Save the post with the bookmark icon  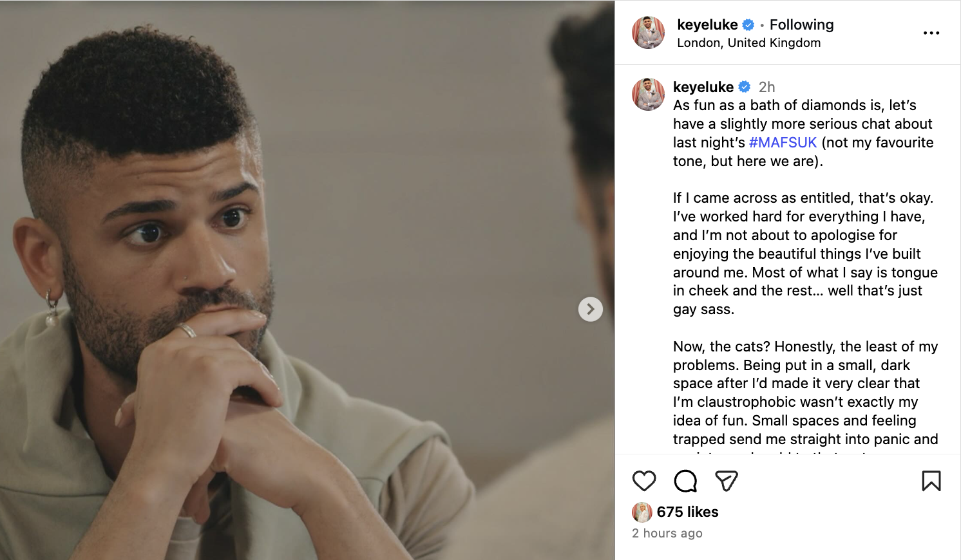coord(931,481)
